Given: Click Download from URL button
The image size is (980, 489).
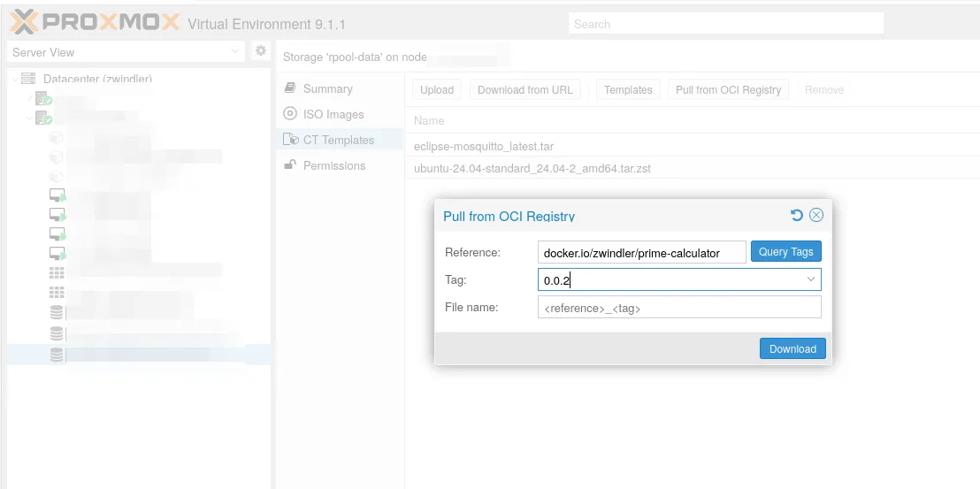Looking at the screenshot, I should pos(524,89).
